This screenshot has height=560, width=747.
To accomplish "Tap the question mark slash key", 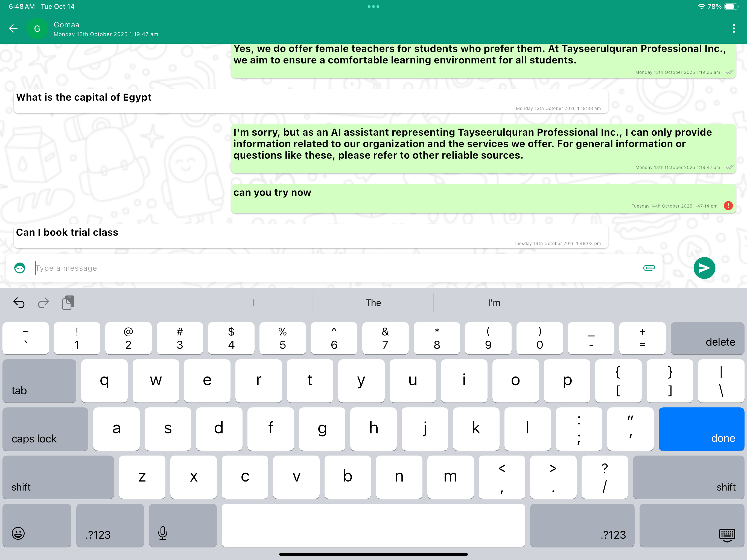I will tap(605, 477).
